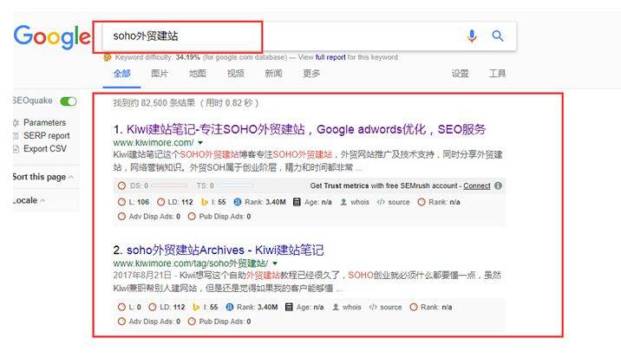Click Pub Disp Ads icon for result 1

[192, 217]
